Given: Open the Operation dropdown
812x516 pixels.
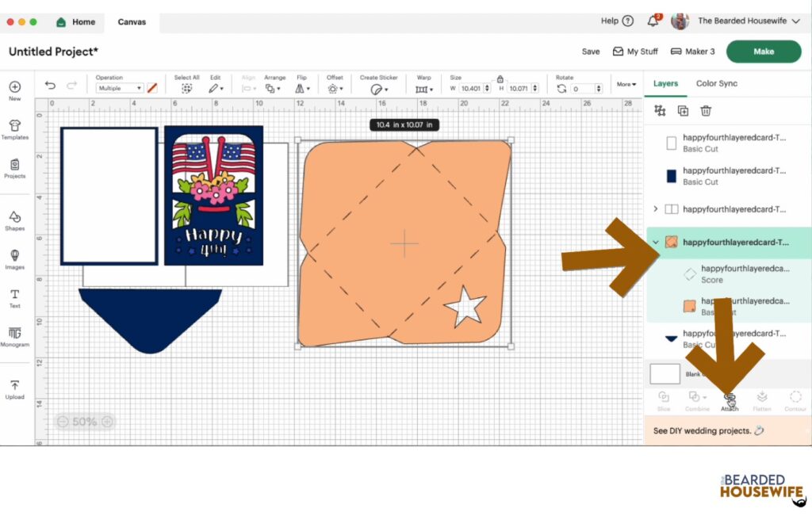Looking at the screenshot, I should pyautogui.click(x=120, y=89).
